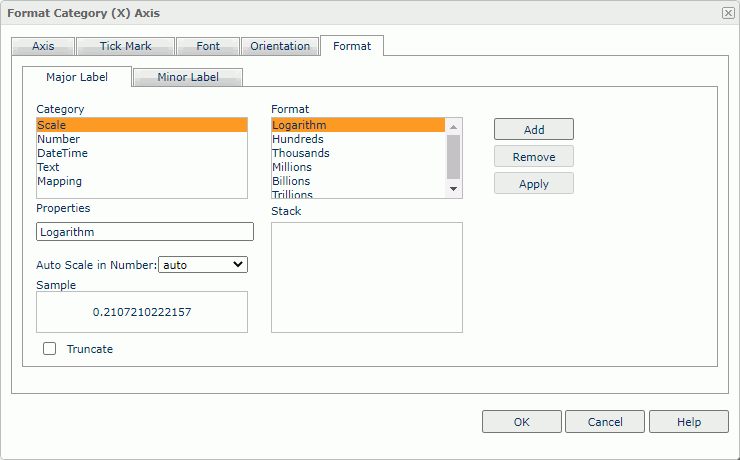Switch to the Axis tab

[x=43, y=46]
